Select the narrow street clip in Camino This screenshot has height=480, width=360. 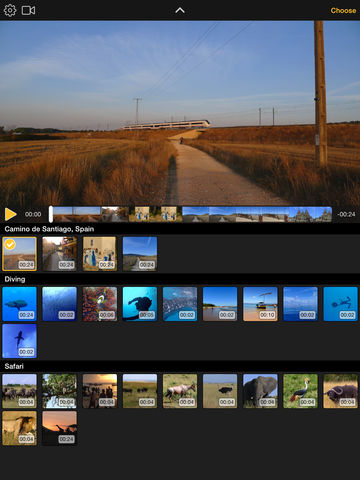pyautogui.click(x=60, y=254)
